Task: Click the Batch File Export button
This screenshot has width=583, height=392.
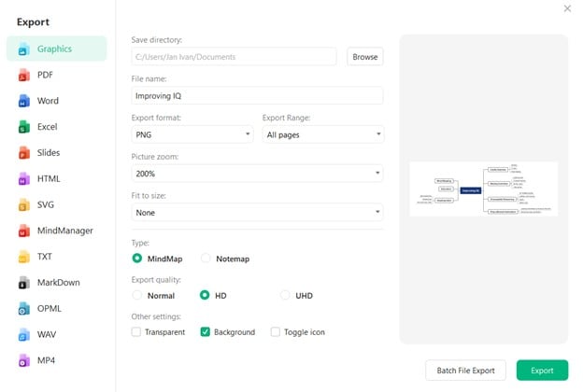Action: point(465,371)
